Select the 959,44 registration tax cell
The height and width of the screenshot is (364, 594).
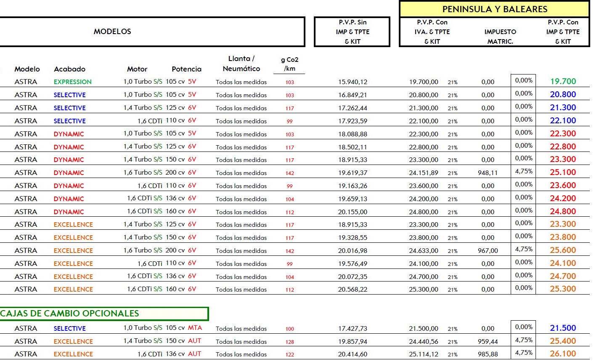click(x=488, y=342)
